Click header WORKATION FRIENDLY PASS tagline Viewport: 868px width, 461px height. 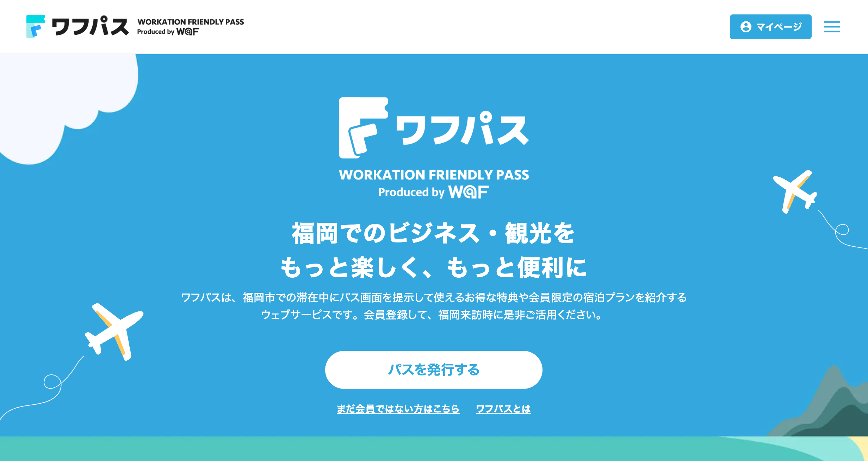pyautogui.click(x=191, y=22)
